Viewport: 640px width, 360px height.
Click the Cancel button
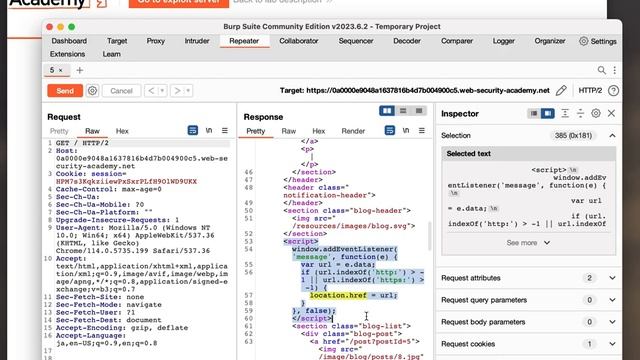click(121, 91)
